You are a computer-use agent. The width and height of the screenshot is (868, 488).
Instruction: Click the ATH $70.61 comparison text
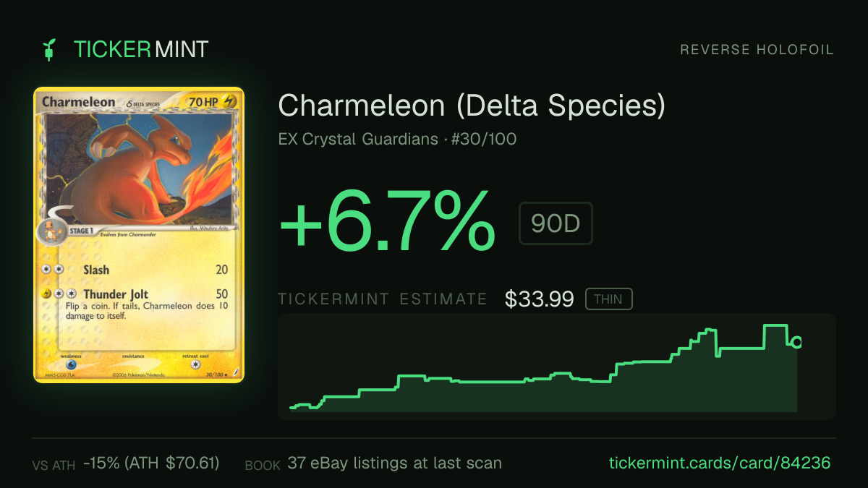pos(152,463)
